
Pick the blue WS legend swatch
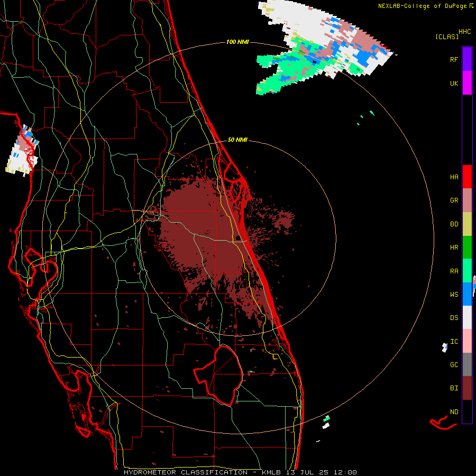click(x=467, y=294)
